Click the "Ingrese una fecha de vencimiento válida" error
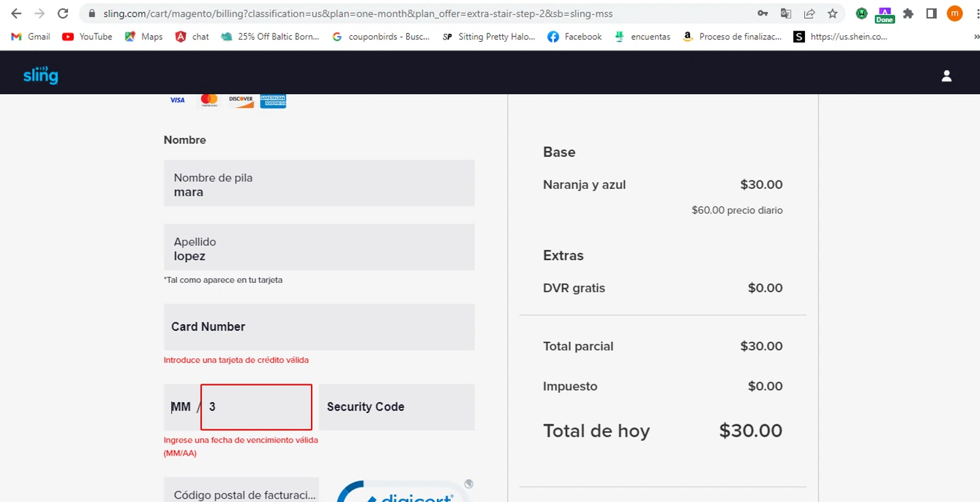This screenshot has width=980, height=502. pyautogui.click(x=240, y=446)
